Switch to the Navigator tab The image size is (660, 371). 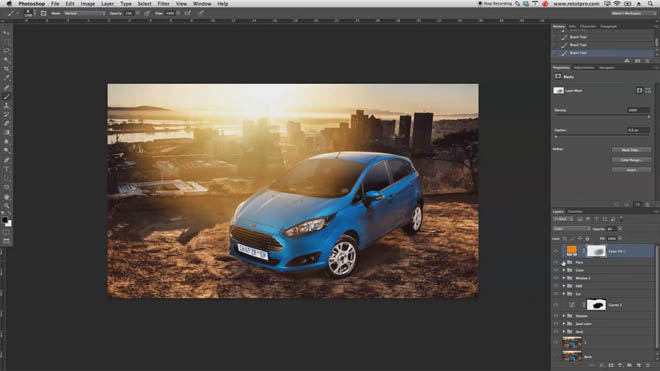pyautogui.click(x=607, y=68)
